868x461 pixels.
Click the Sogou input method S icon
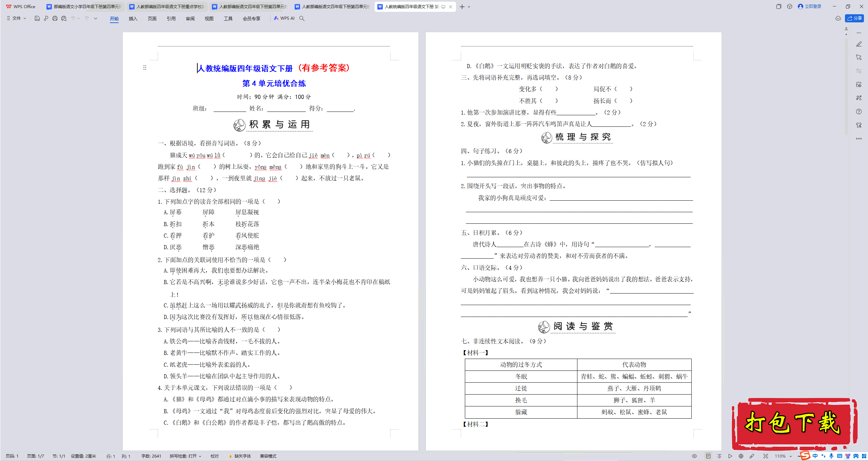click(805, 456)
